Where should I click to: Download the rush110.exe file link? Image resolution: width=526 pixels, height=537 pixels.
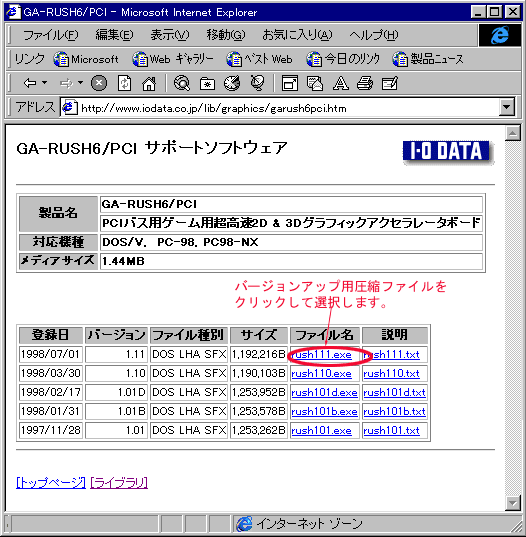[x=321, y=373]
